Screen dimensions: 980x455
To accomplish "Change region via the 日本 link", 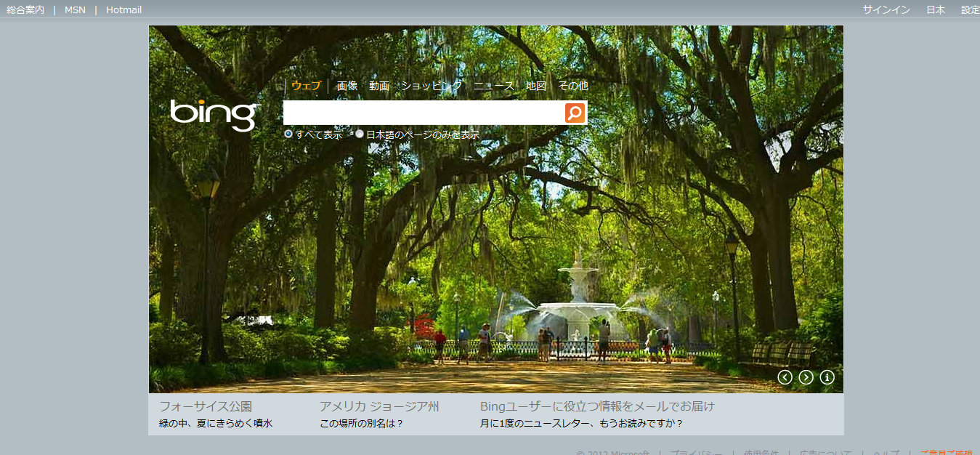I will (x=936, y=9).
